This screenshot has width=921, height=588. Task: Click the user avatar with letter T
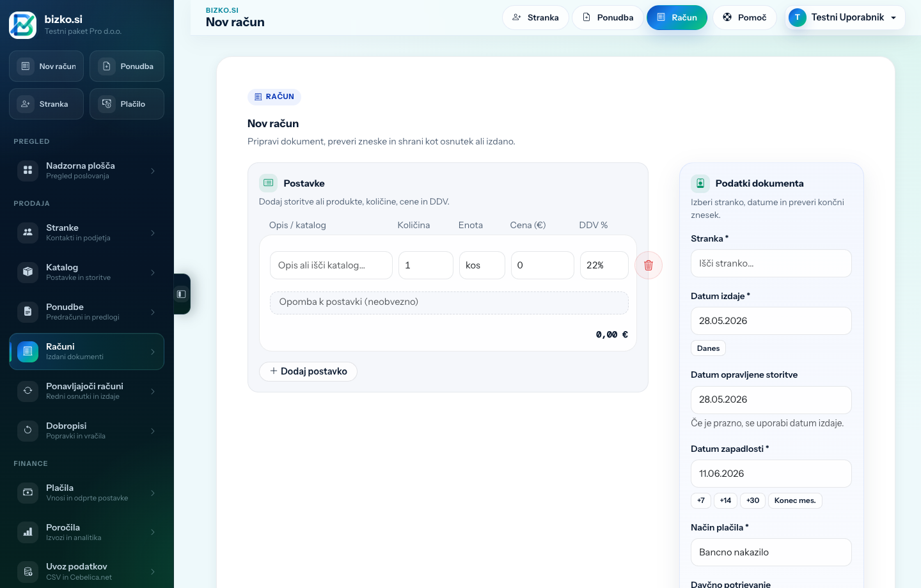797,17
